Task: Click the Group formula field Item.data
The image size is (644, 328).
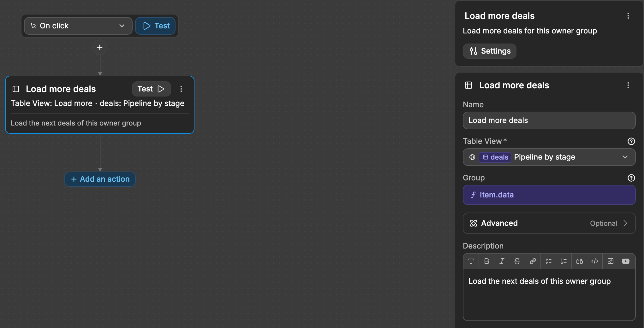Action: pyautogui.click(x=549, y=195)
